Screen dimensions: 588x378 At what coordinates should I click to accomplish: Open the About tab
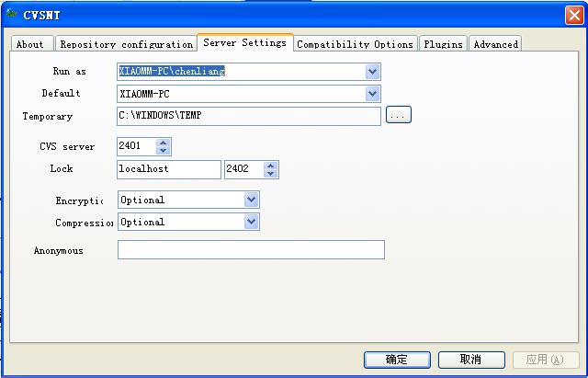coord(33,43)
